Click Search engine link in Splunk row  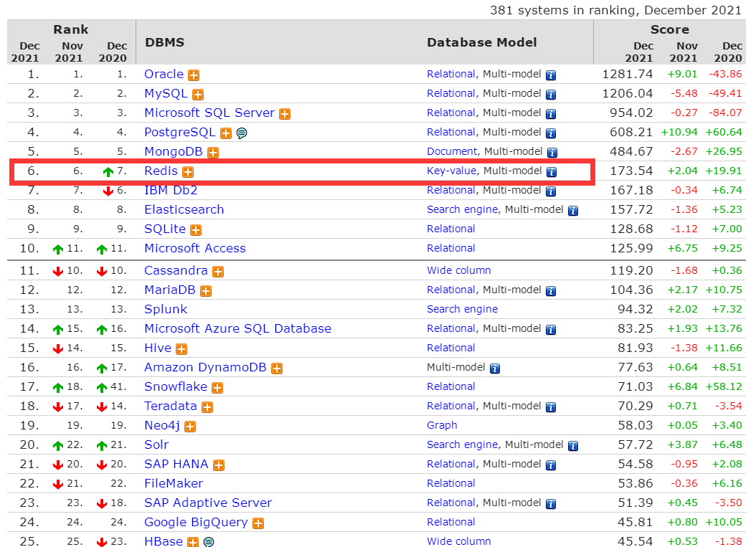463,309
